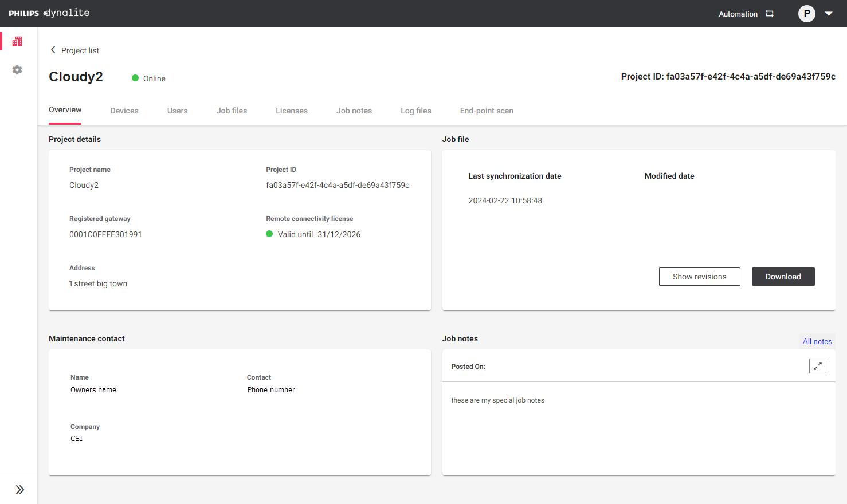
Task: Click the green Online status indicator
Action: tap(135, 78)
